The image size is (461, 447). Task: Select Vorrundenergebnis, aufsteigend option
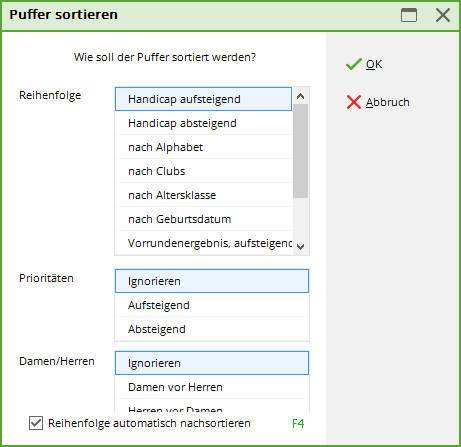coord(203,243)
